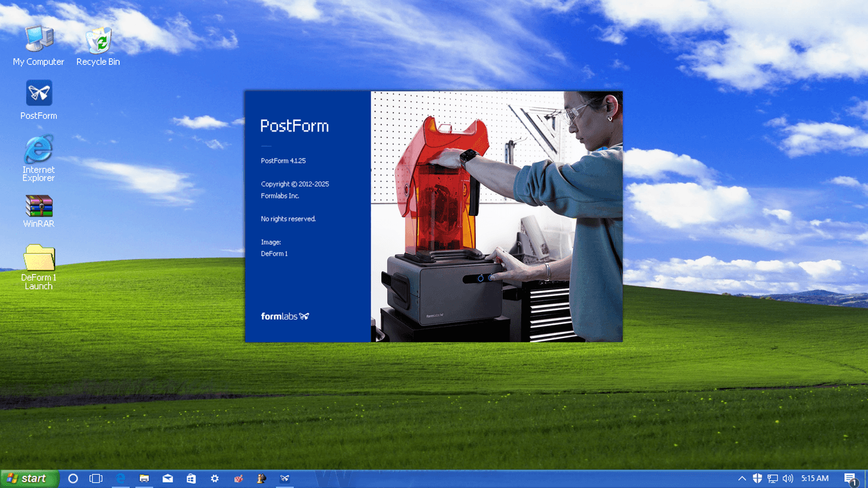
Task: Open Settings gear in the taskbar
Action: (x=215, y=478)
